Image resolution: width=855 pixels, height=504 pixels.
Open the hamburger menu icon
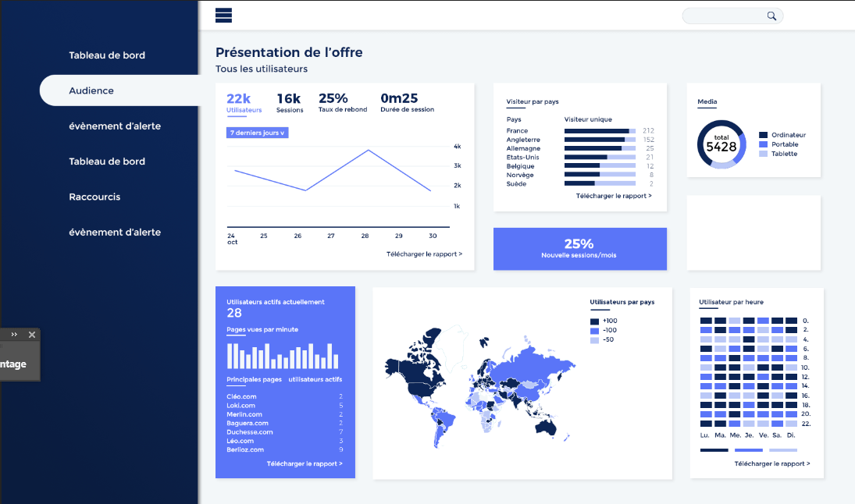click(x=224, y=16)
